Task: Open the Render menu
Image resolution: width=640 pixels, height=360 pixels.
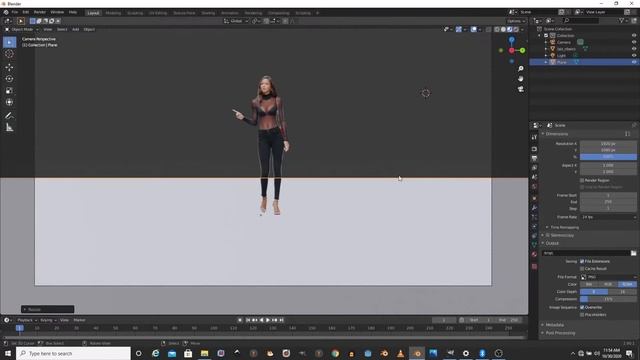Action: click(x=40, y=12)
